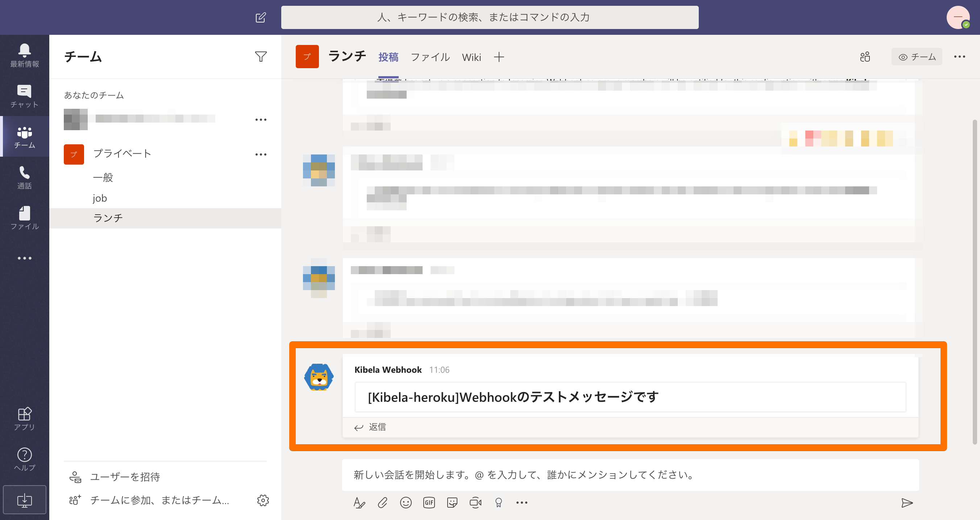Open the emoji picker

point(406,503)
